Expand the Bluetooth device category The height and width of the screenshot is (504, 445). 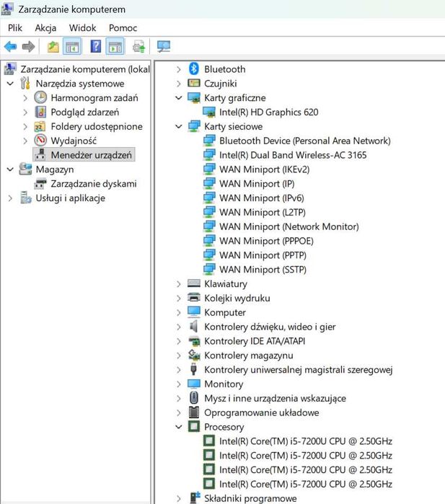coord(179,69)
